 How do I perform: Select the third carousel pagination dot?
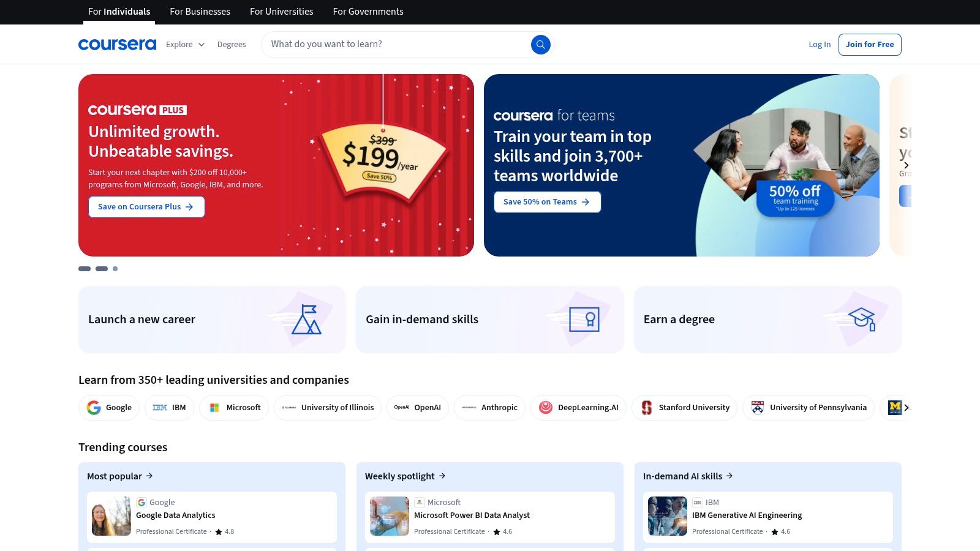point(115,269)
